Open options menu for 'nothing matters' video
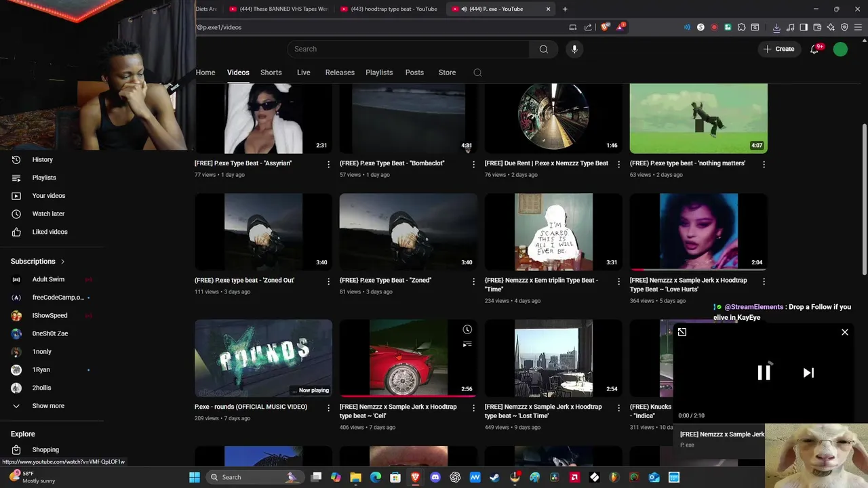 pos(764,164)
